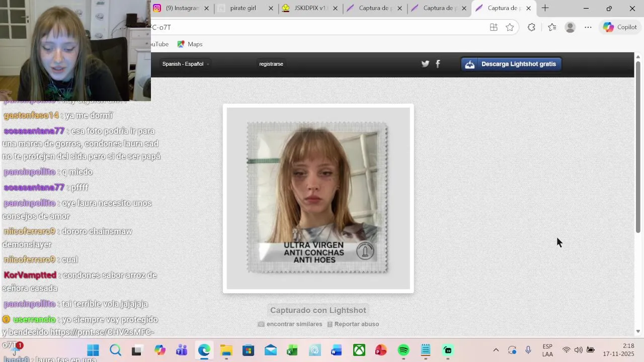Viewport: 644px width, 362px height.
Task: Click the registrarse link
Action: click(x=271, y=64)
